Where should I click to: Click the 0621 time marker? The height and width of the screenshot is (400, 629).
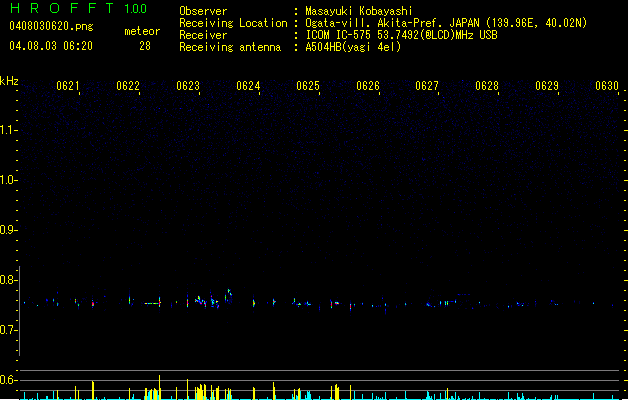(x=67, y=86)
